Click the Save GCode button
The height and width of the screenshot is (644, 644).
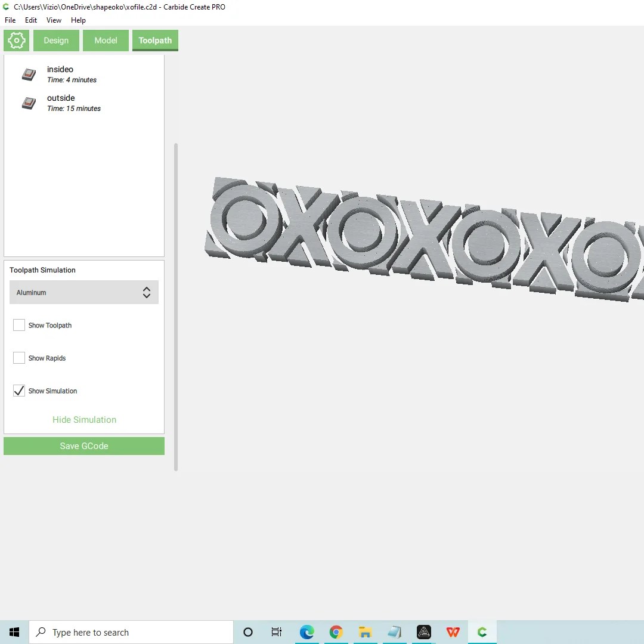(84, 446)
